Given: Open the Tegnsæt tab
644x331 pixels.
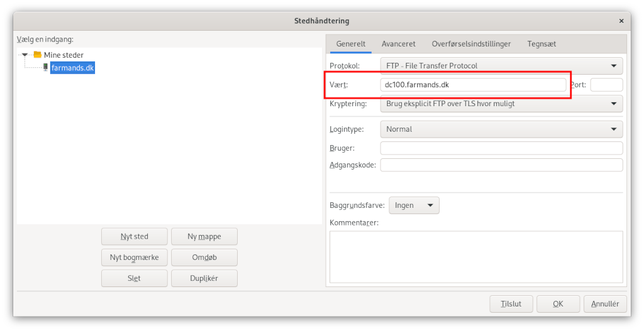Looking at the screenshot, I should [541, 44].
